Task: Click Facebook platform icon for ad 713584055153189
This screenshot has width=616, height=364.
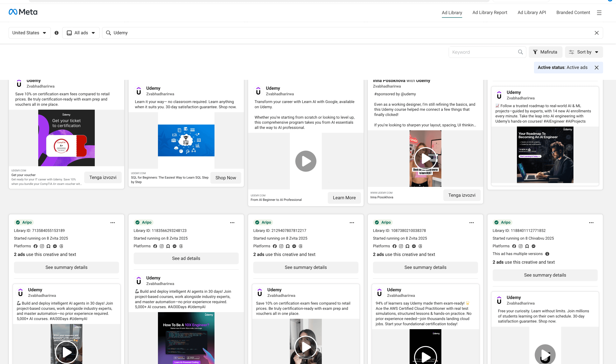Action: point(36,246)
